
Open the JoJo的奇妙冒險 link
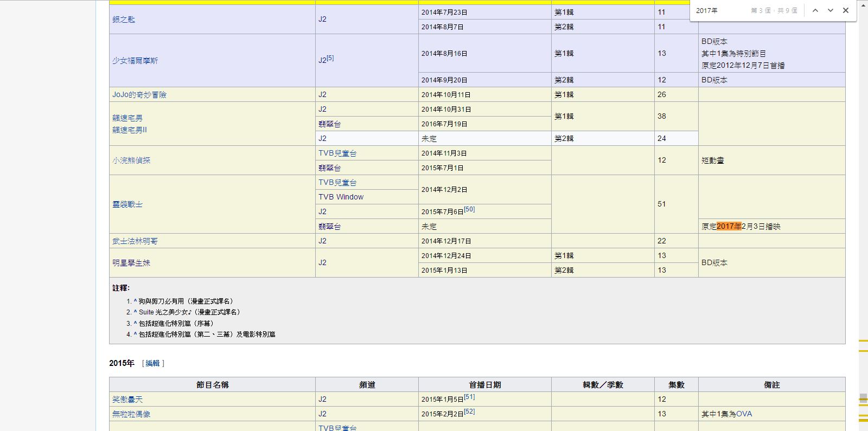click(139, 94)
